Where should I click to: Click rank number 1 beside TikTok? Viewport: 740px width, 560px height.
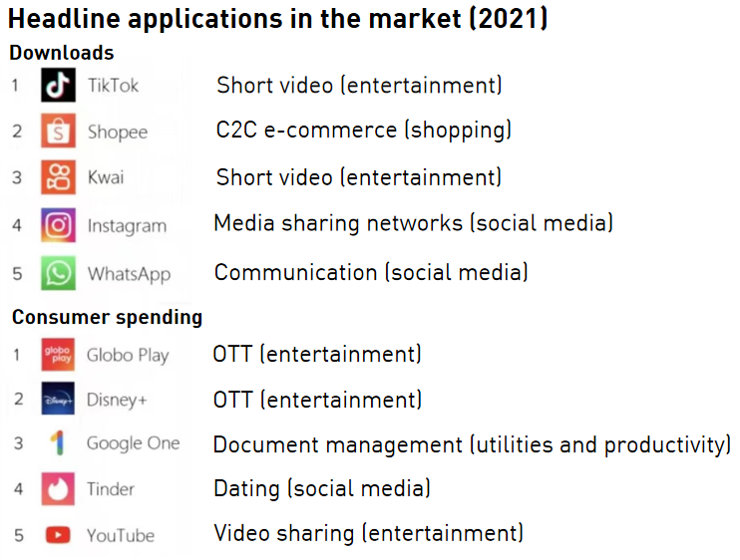click(x=16, y=86)
